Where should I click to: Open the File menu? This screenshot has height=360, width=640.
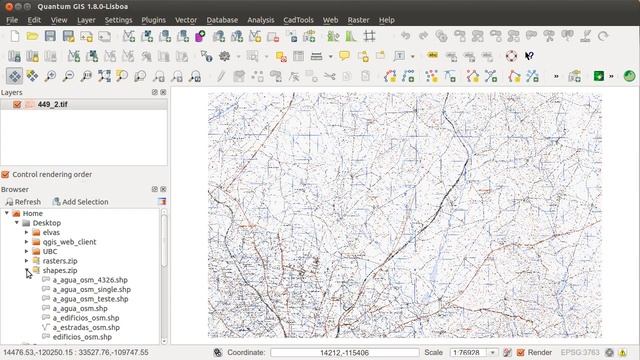[12, 20]
